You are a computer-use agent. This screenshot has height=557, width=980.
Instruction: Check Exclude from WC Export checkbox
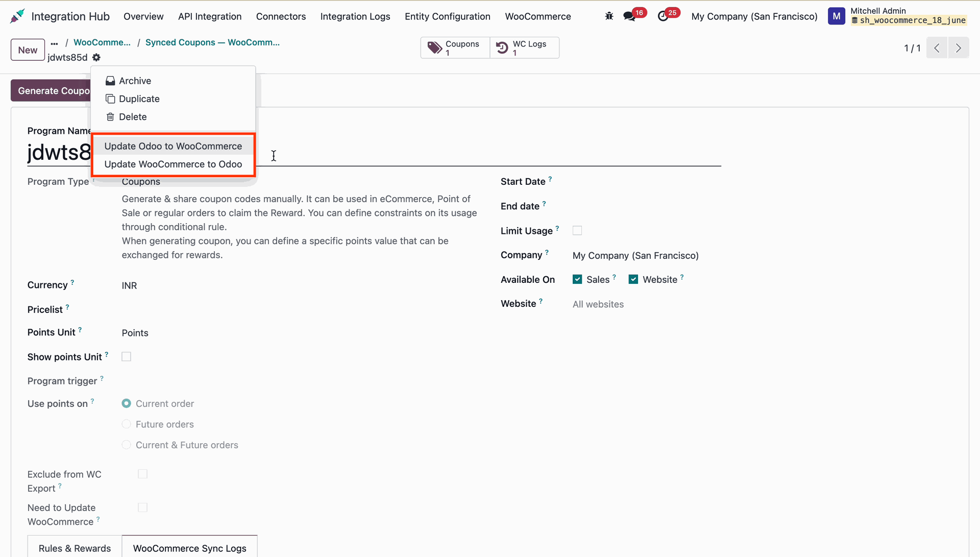point(143,474)
